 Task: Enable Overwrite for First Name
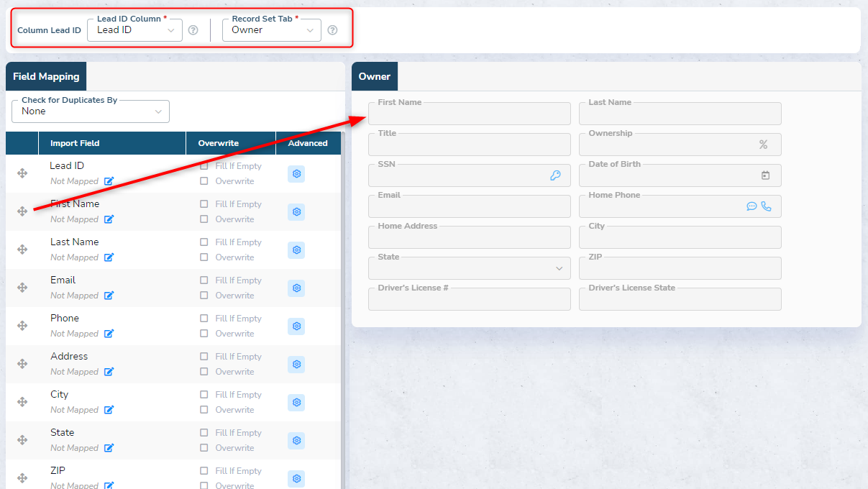coord(204,219)
